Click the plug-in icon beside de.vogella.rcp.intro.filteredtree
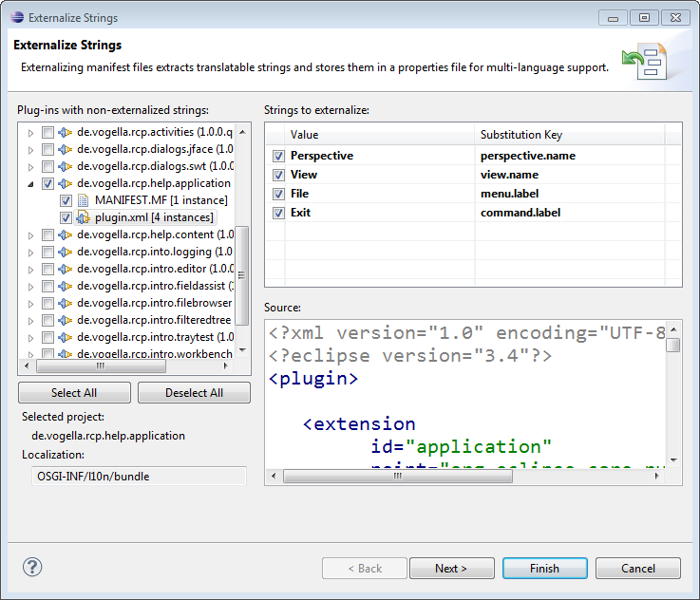Screen dimensions: 700x600 [x=66, y=320]
